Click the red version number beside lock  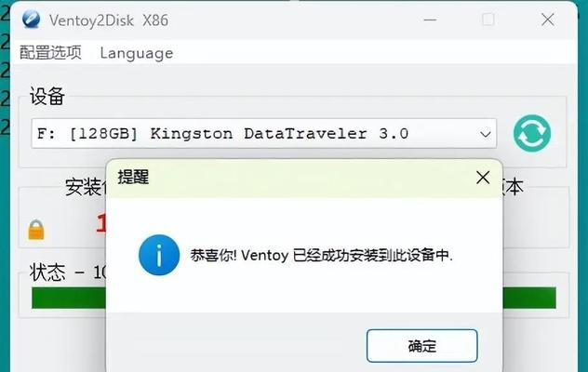point(100,223)
